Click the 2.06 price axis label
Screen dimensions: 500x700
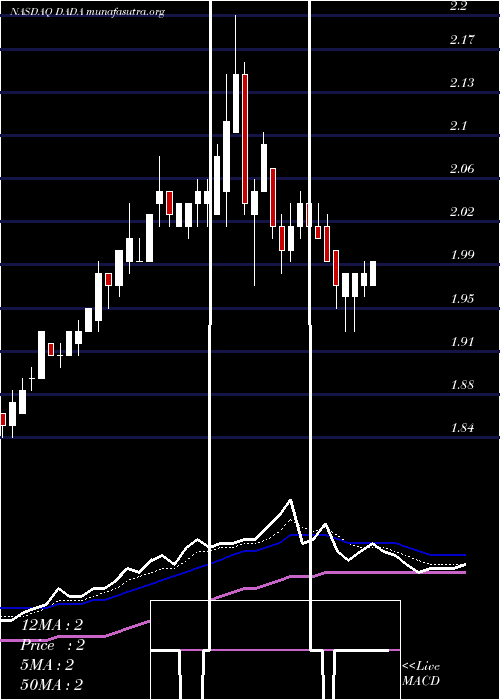tap(462, 168)
